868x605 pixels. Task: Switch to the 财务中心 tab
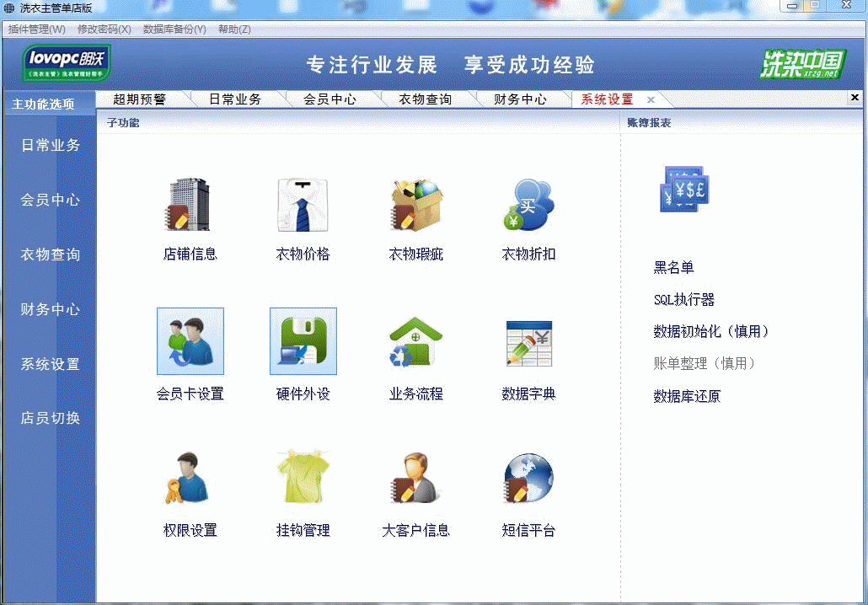pyautogui.click(x=520, y=99)
